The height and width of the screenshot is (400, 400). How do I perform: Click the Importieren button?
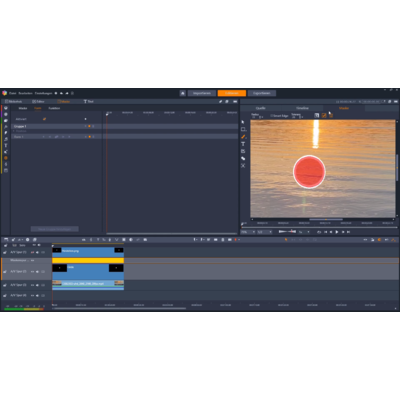point(202,93)
